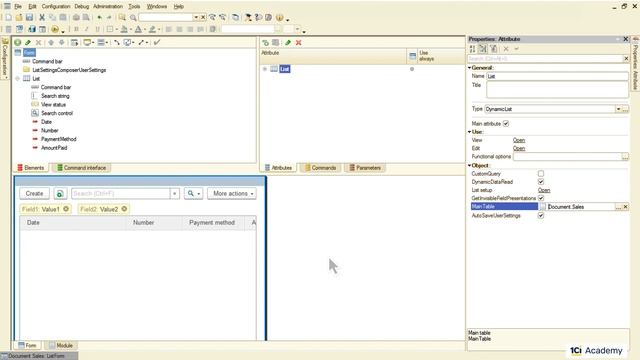Toggle the AutoSaveUserSettings checkbox

click(541, 215)
